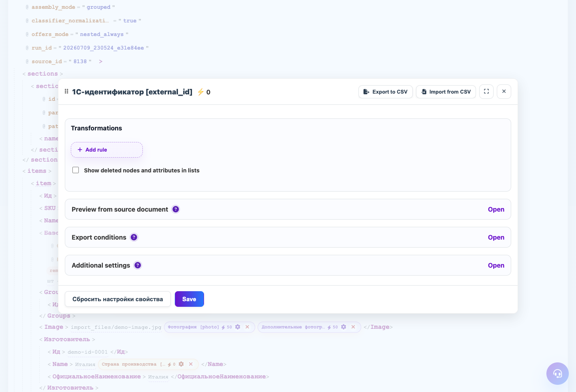Viewport: 576px width, 392px height.
Task: Click the assembly_mode attribute name
Action: coord(53,7)
